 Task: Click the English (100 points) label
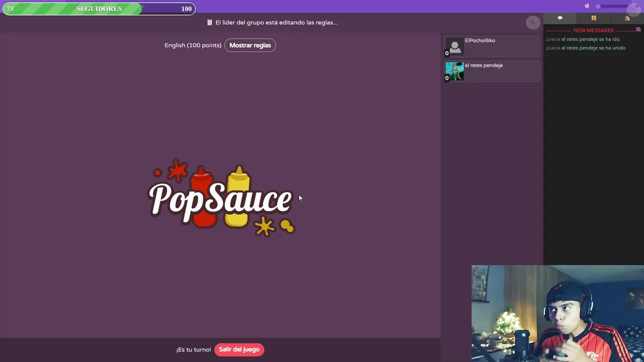[x=193, y=45]
